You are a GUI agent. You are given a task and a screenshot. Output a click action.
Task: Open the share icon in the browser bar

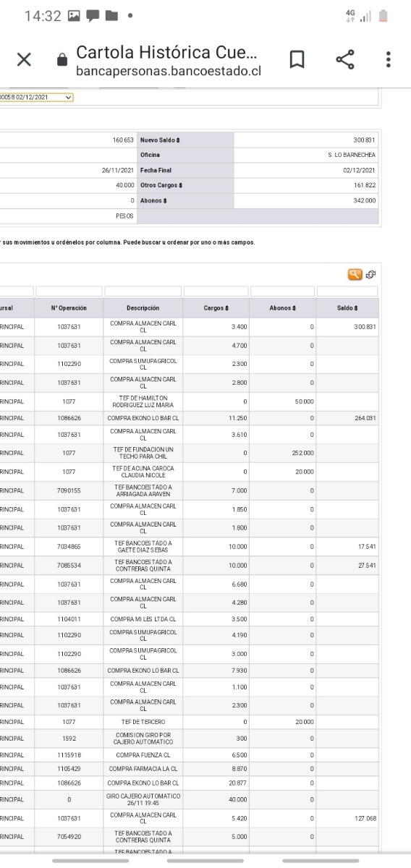pyautogui.click(x=344, y=61)
